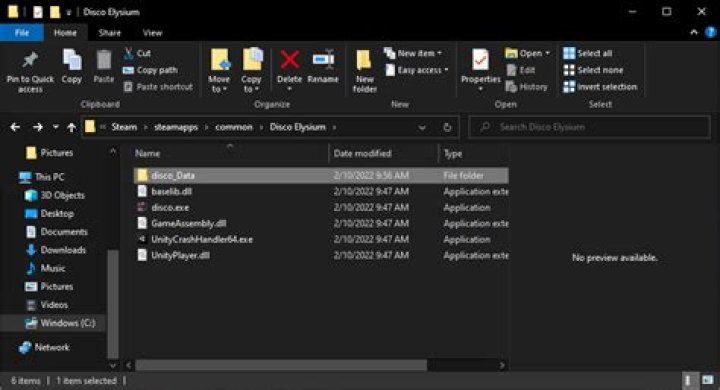This screenshot has height=390, width=720.
Task: Switch to large icons view in status bar
Action: [707, 380]
